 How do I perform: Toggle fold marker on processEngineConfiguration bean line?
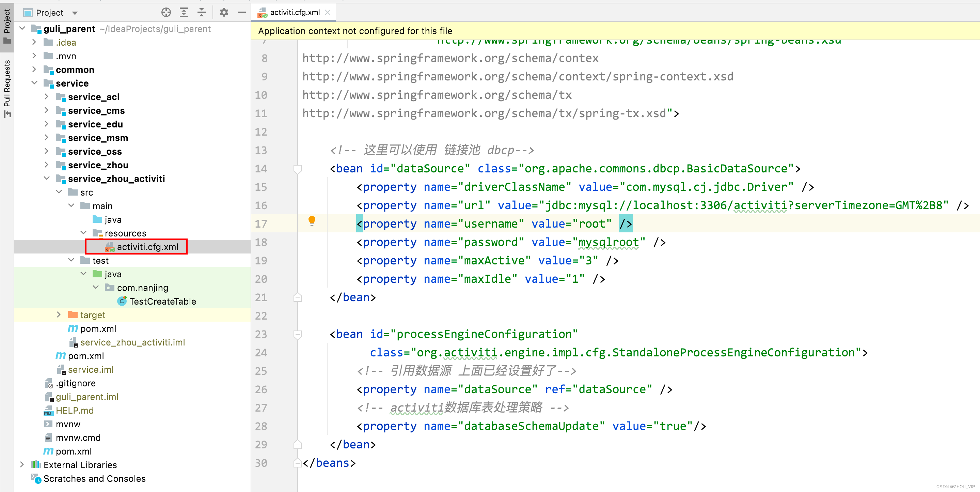pyautogui.click(x=298, y=334)
